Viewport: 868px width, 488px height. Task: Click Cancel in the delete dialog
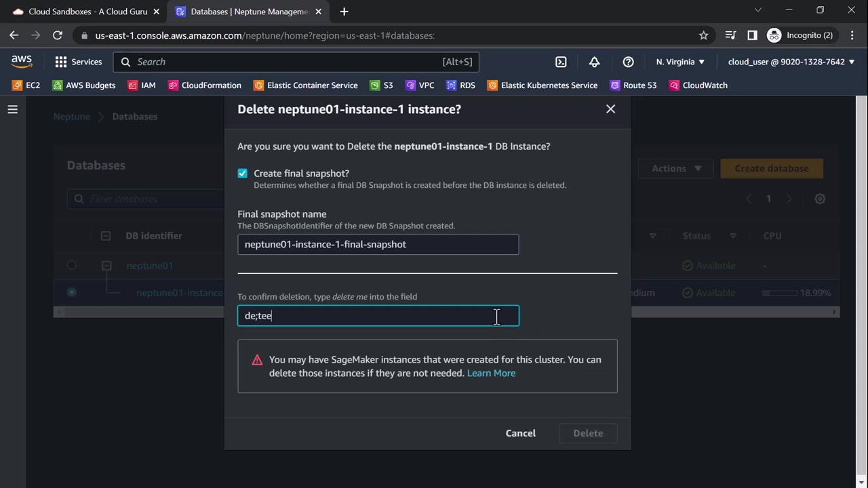pyautogui.click(x=521, y=433)
